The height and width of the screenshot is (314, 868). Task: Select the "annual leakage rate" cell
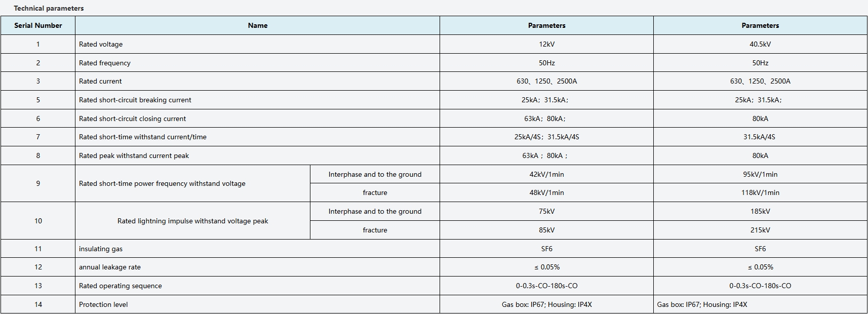pos(110,267)
